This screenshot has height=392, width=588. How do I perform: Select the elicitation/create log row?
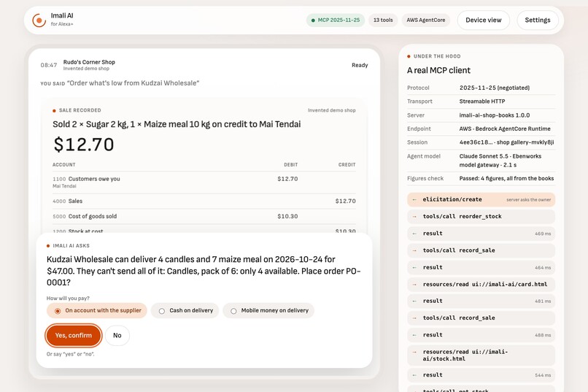click(481, 199)
